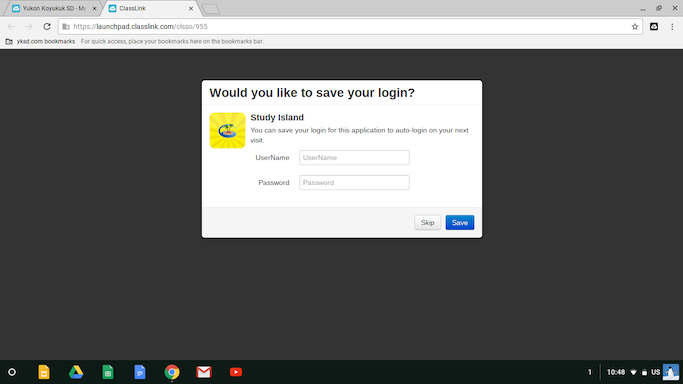Viewport: 683px width, 384px height.
Task: Open notification count in system tray
Action: coord(590,372)
